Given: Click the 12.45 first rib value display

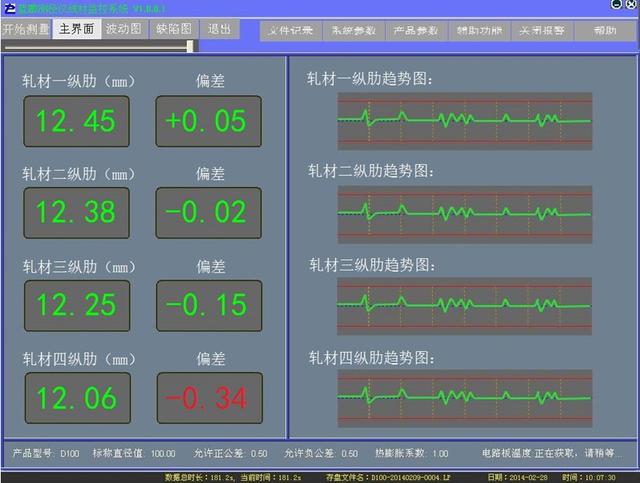Looking at the screenshot, I should [76, 122].
